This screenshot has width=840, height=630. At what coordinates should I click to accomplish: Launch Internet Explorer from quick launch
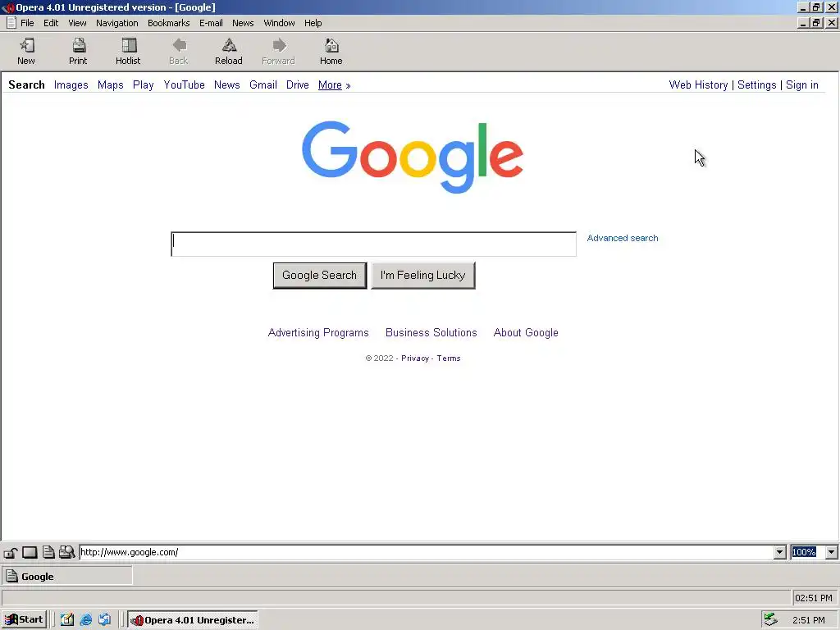point(85,620)
